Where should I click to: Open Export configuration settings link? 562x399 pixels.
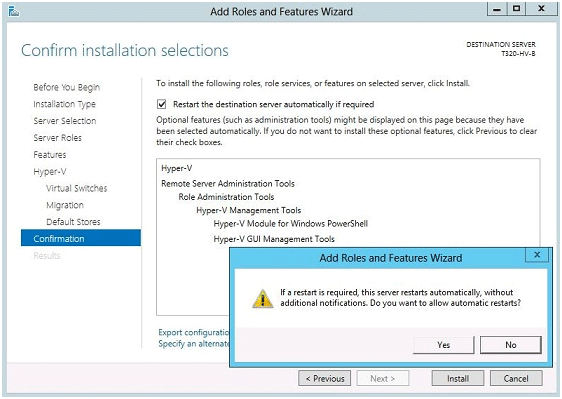(194, 332)
